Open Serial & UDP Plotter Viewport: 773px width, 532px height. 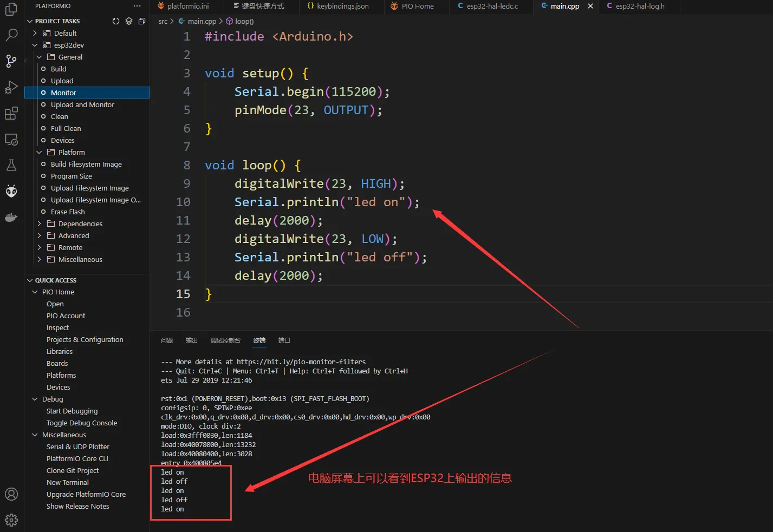(x=77, y=446)
